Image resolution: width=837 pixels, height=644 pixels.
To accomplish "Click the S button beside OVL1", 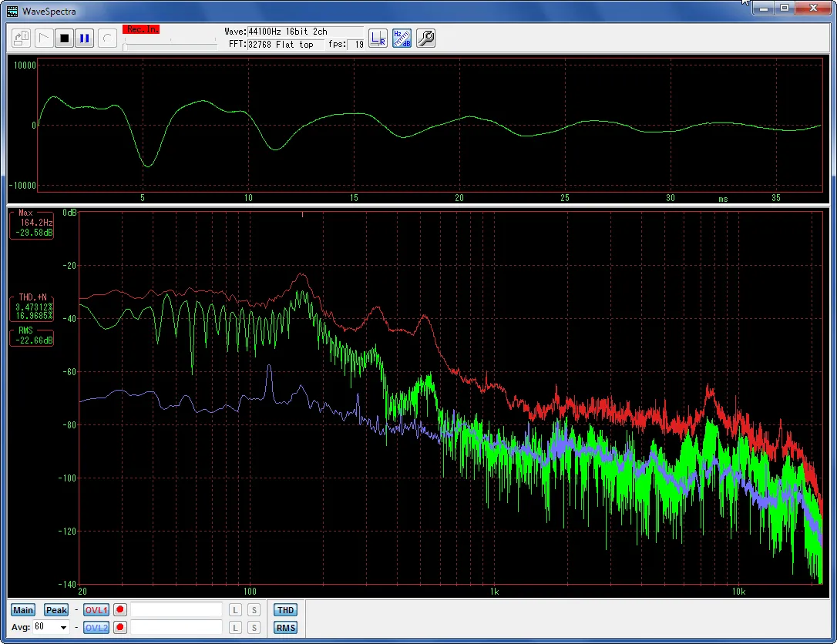I will tap(254, 609).
